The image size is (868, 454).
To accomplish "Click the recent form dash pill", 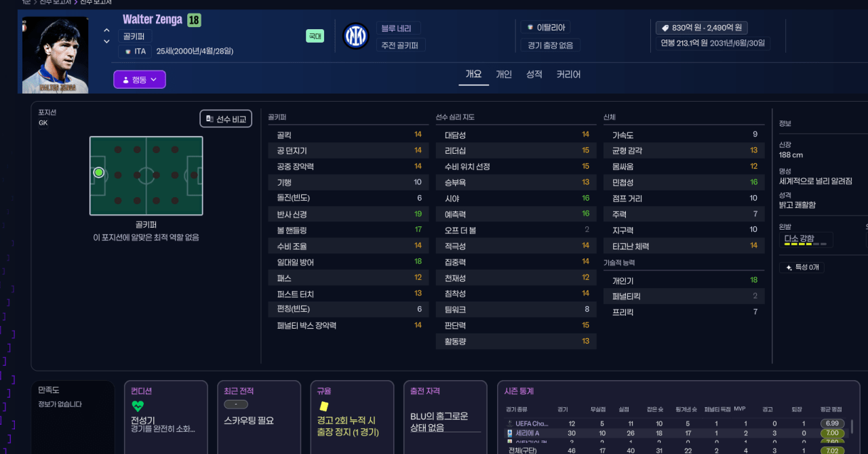I will 236,405.
